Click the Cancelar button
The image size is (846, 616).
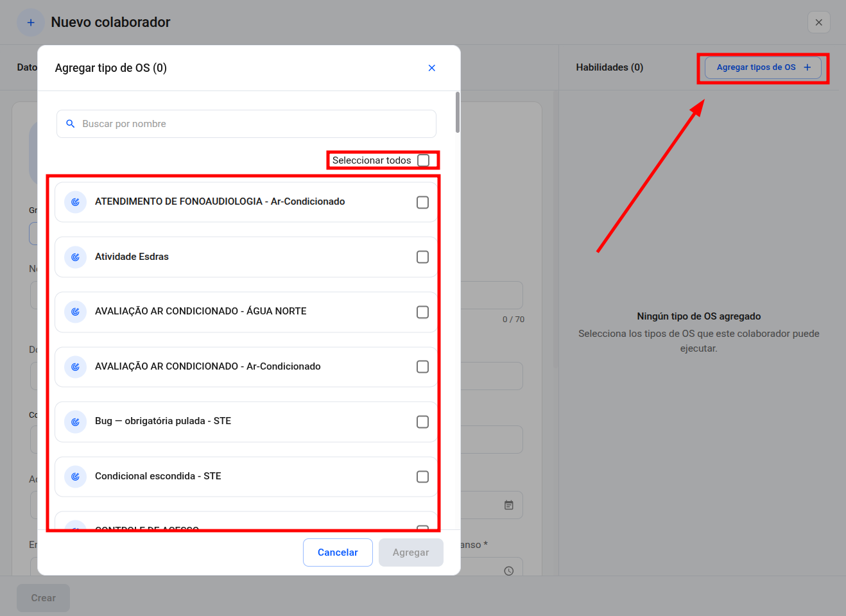pyautogui.click(x=338, y=552)
